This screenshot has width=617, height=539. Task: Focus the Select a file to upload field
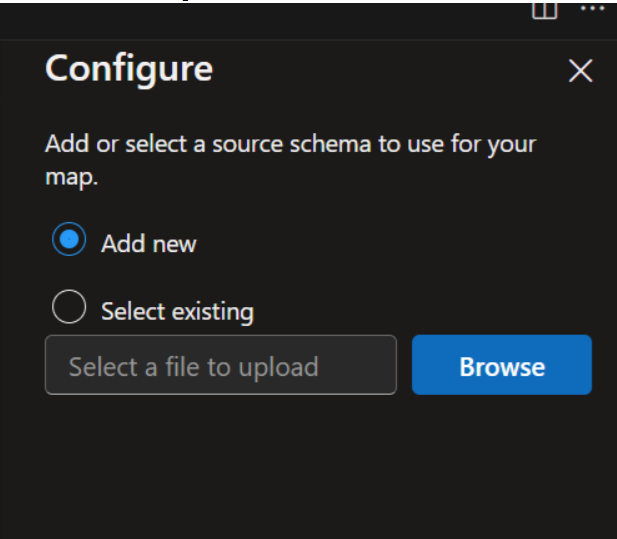click(x=221, y=365)
